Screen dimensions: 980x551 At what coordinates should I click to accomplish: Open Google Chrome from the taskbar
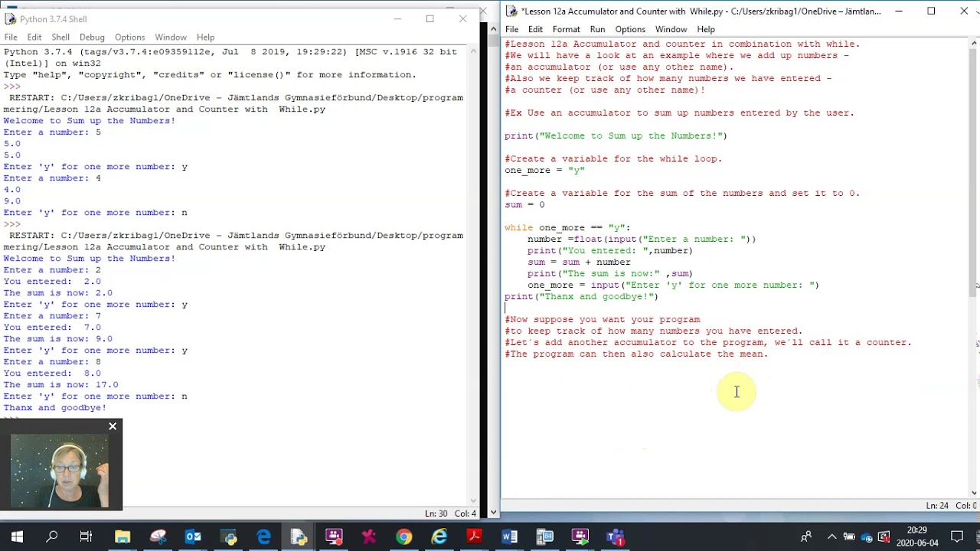403,536
